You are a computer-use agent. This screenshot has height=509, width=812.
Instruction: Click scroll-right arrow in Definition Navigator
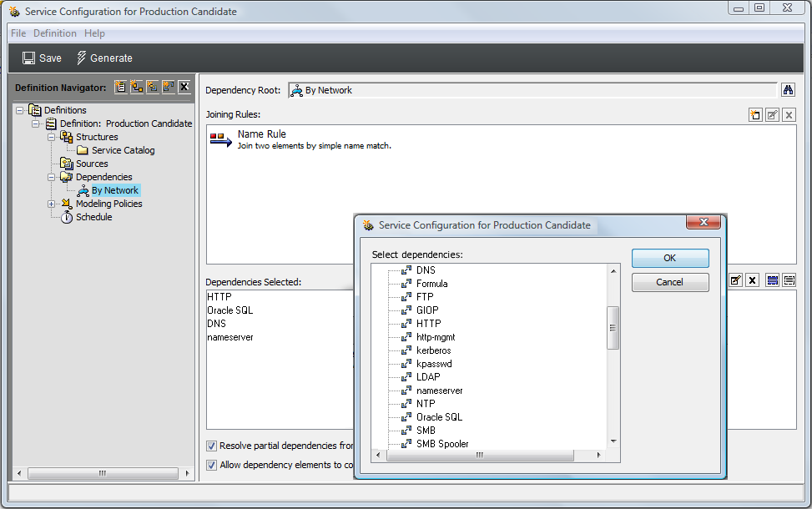[187, 473]
